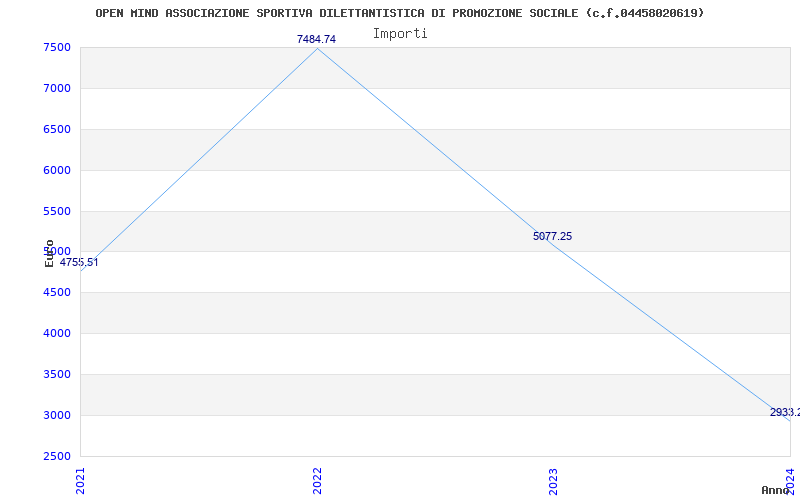This screenshot has height=500, width=800.
Task: Click the 7484.74 data label
Action: 316,39
